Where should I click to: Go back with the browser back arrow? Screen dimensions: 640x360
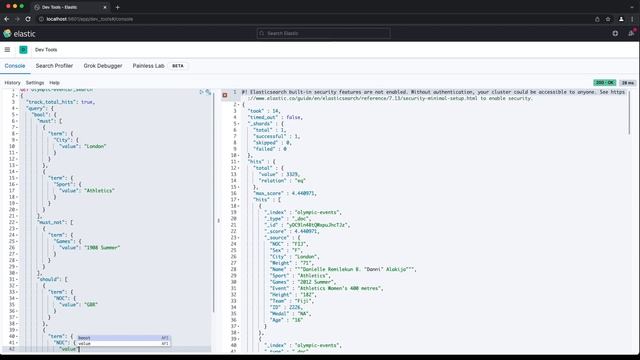coord(7,19)
